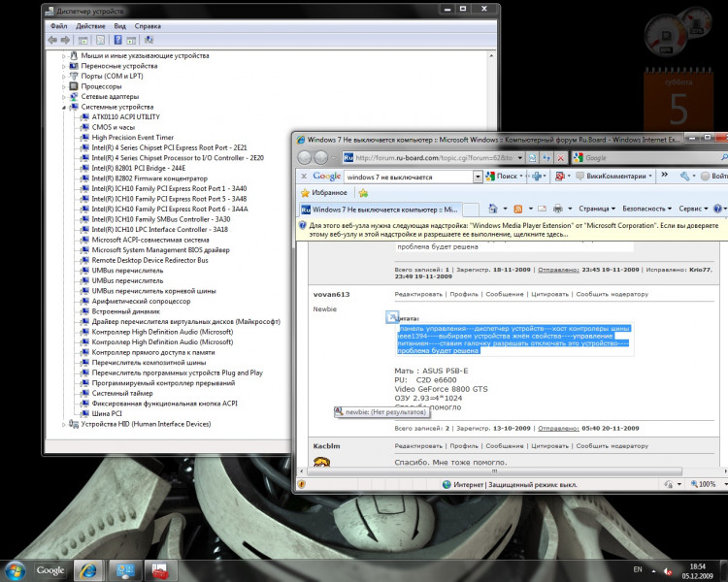Click the Цитировать link in vovan613's post
728x582 pixels.
pos(549,294)
